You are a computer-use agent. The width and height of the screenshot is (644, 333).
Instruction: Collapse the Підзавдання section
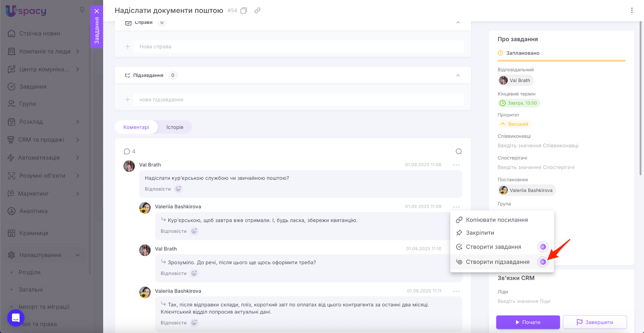[458, 75]
